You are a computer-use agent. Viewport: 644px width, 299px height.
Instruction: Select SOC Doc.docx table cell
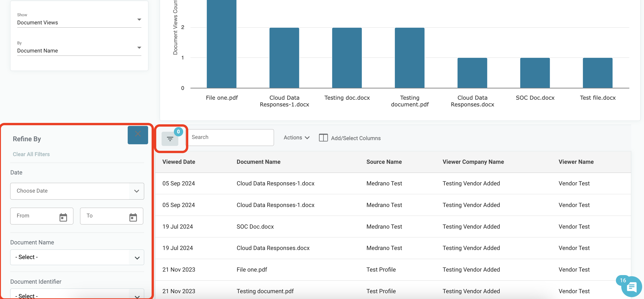(255, 227)
